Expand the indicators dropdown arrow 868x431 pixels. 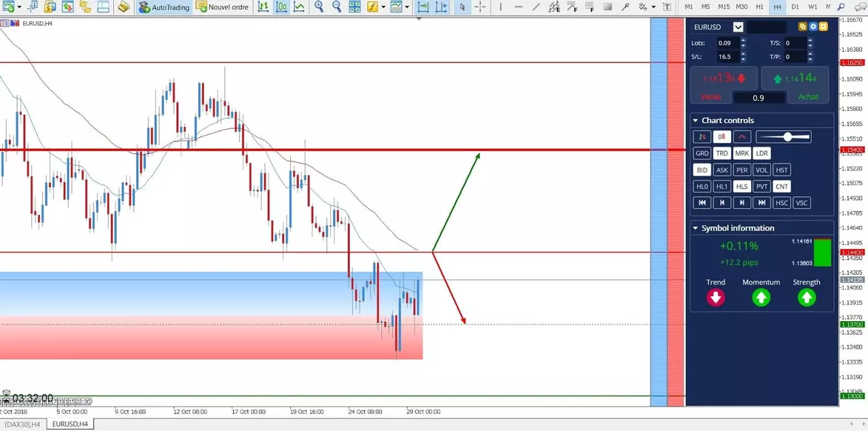[383, 7]
